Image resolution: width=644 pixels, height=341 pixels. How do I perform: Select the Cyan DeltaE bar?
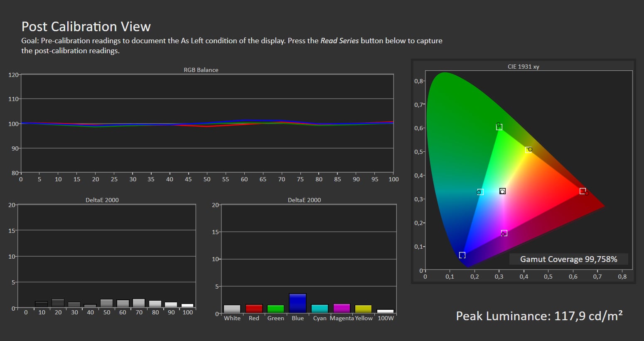coord(320,309)
